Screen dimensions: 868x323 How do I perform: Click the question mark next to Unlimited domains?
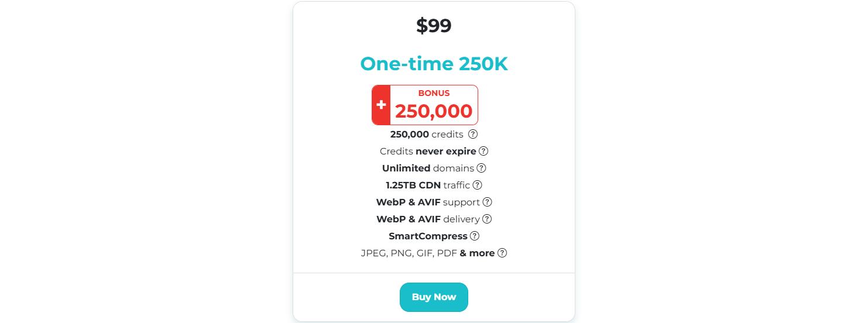(481, 168)
